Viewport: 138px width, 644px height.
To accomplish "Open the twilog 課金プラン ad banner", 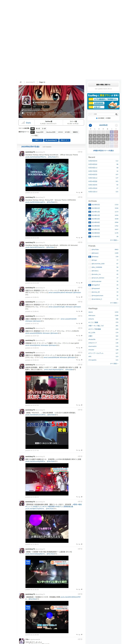I will [103, 101].
